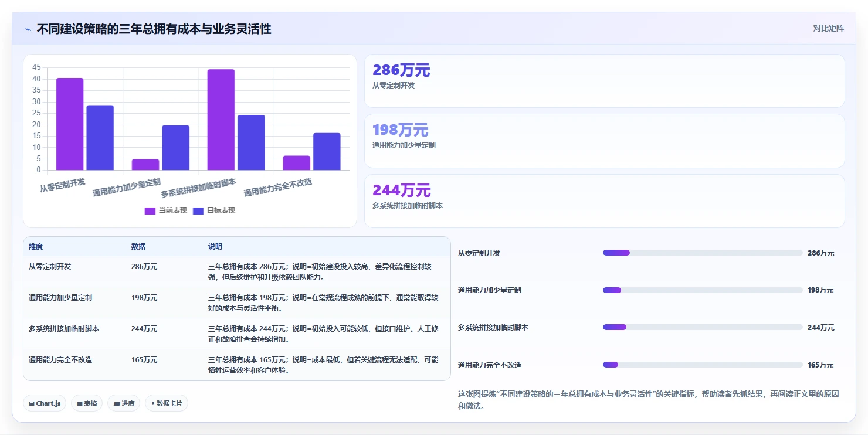Click the blue 目标表现 legend swatch
868x435 pixels.
pyautogui.click(x=198, y=210)
